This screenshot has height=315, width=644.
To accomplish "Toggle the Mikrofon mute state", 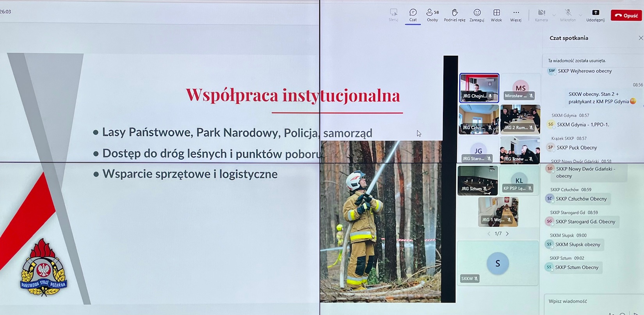I will pos(568,15).
